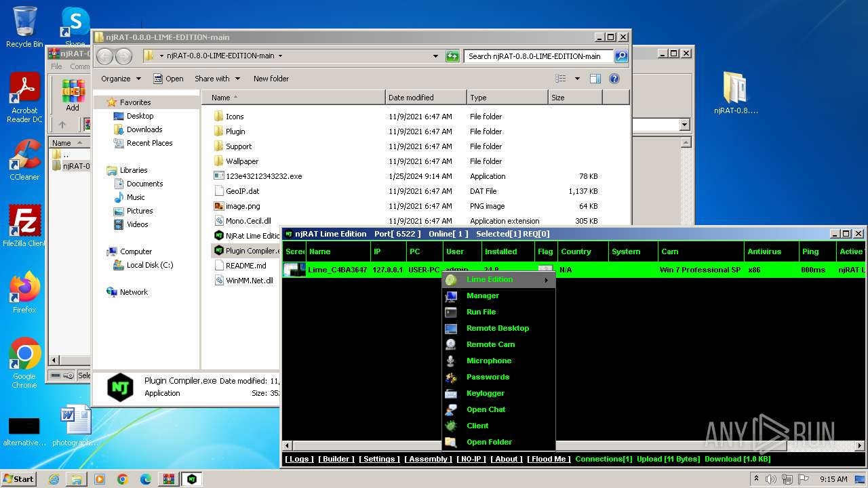Open the [ Settings ] link
Image resolution: width=868 pixels, height=488 pixels.
(380, 459)
